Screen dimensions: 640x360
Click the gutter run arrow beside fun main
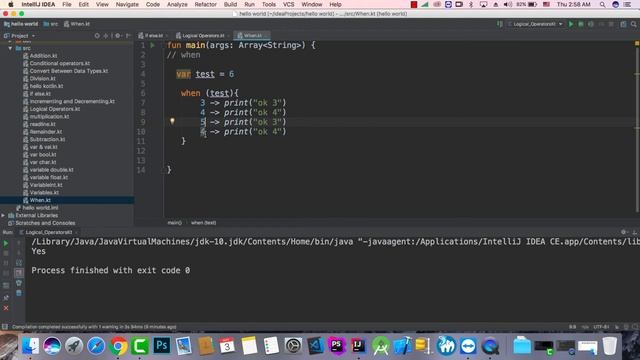[x=153, y=45]
